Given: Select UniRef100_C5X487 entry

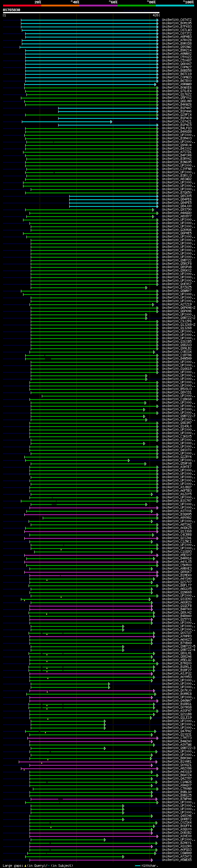Looking at the screenshot, I should pos(177,60).
